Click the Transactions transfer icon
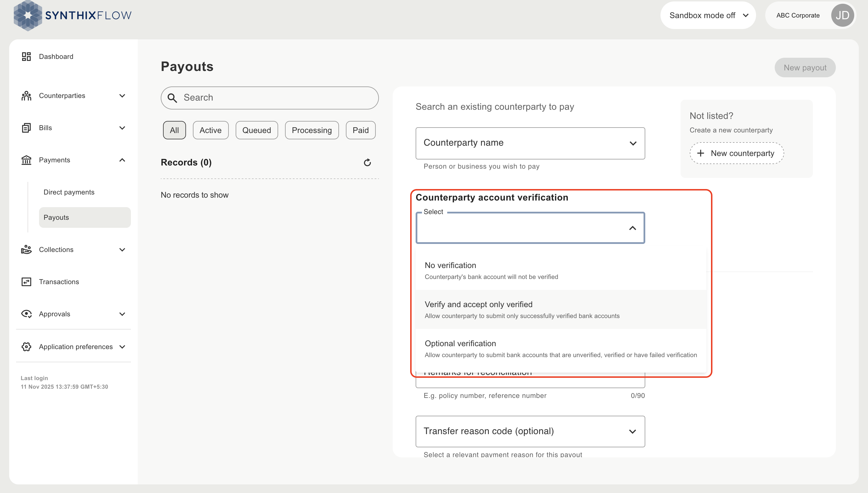This screenshot has width=868, height=493. coord(26,282)
